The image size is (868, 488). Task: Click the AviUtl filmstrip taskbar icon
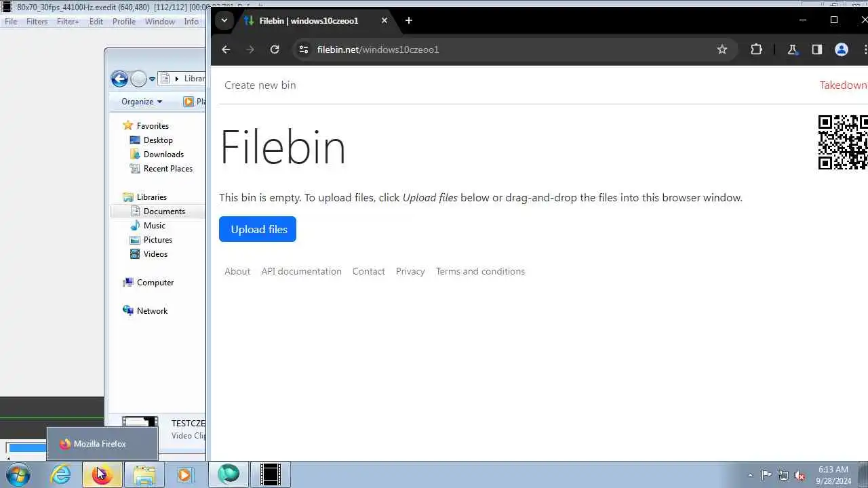[x=271, y=474]
